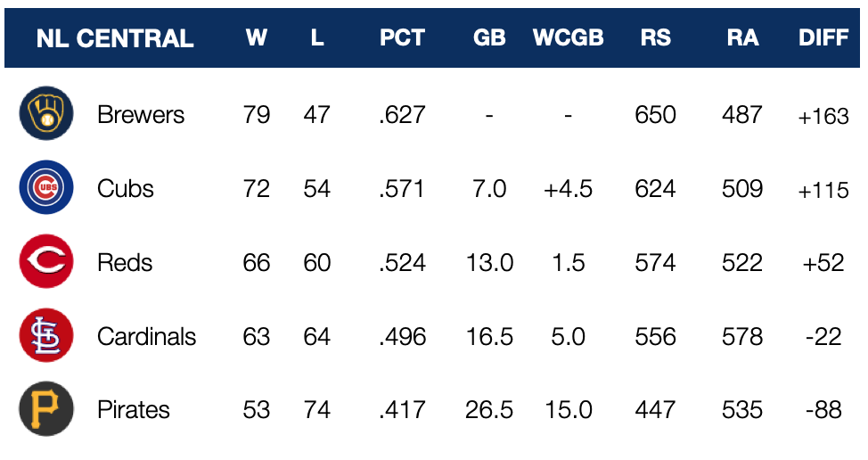Click the Cardinals team logo
Image resolution: width=868 pixels, height=460 pixels.
pyautogui.click(x=45, y=336)
